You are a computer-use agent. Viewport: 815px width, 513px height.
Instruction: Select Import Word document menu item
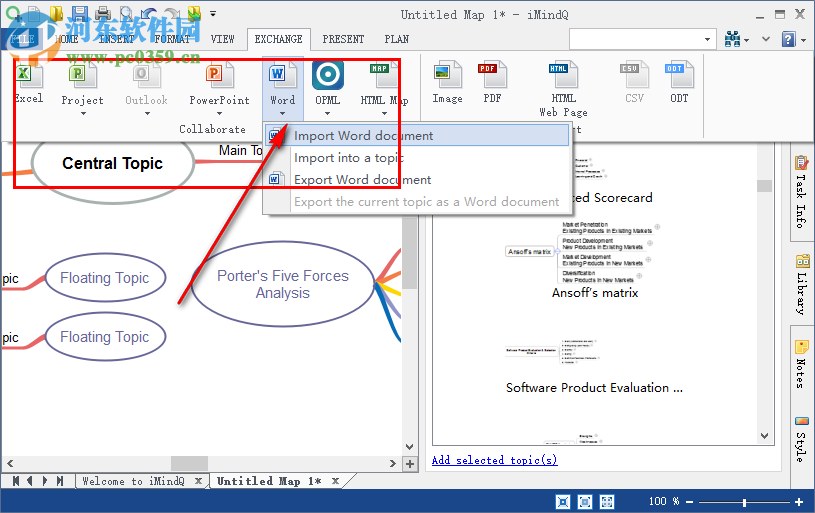(x=416, y=136)
